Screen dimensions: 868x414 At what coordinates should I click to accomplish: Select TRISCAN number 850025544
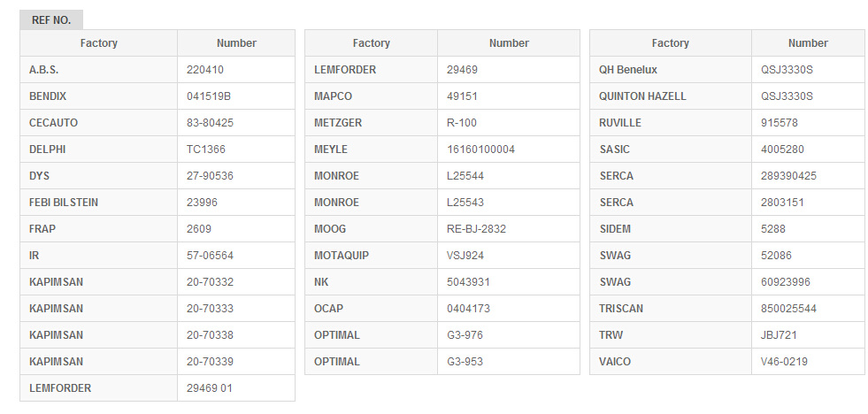tap(808, 308)
